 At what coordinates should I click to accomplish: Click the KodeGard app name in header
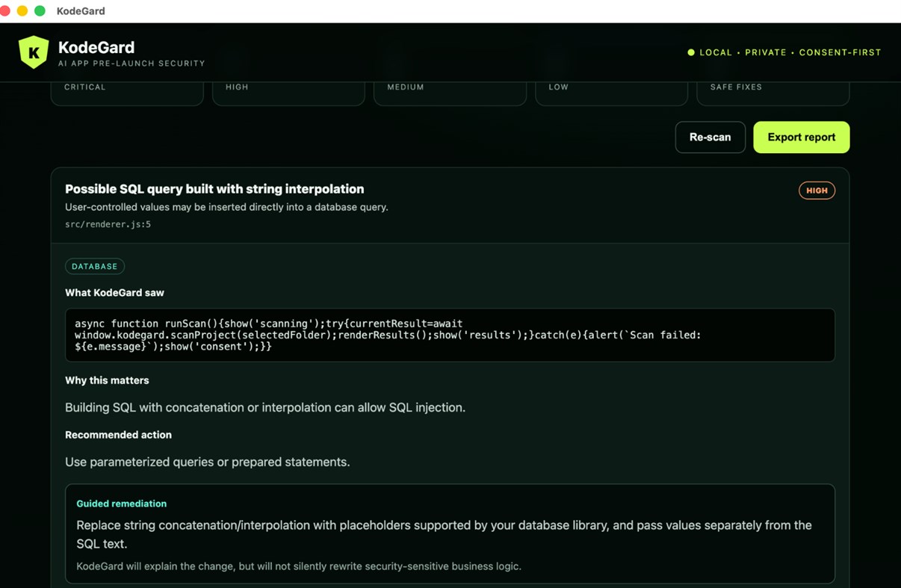point(96,48)
